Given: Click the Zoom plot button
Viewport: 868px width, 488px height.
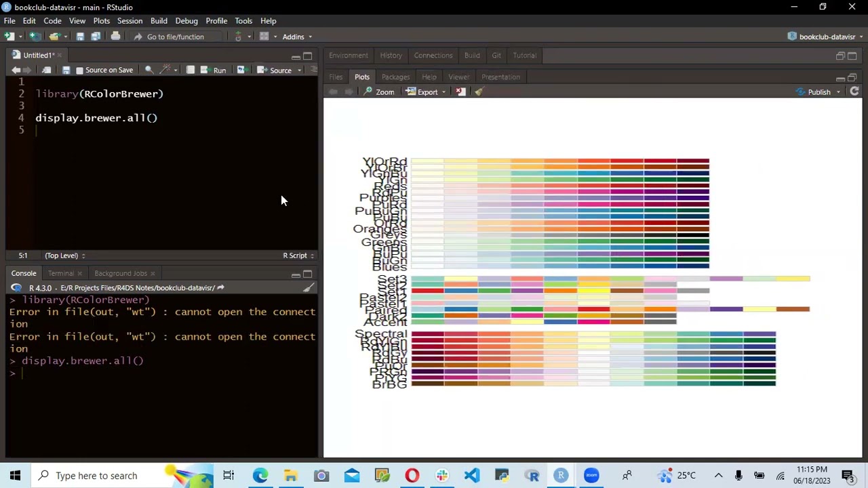Looking at the screenshot, I should click(379, 92).
